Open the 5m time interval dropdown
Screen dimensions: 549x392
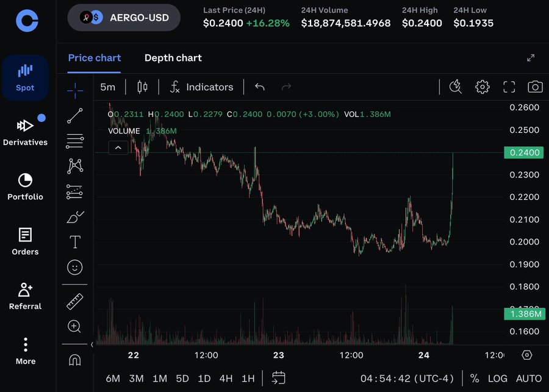[x=108, y=87]
